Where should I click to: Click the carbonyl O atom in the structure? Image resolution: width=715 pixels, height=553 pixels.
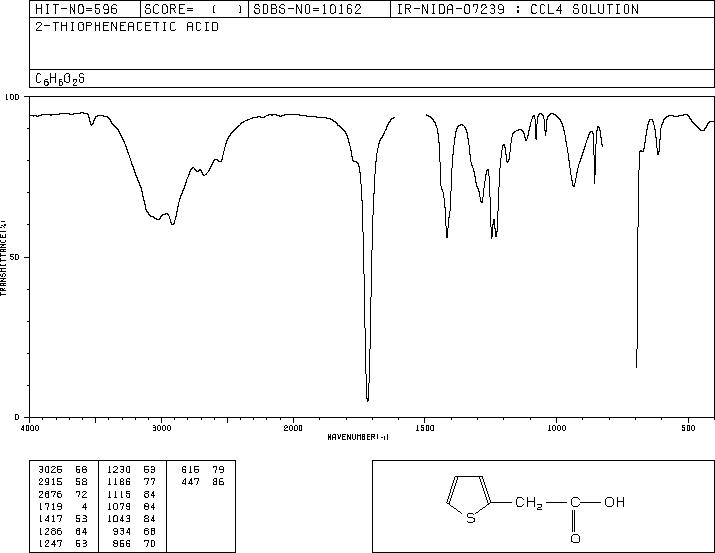tap(575, 538)
